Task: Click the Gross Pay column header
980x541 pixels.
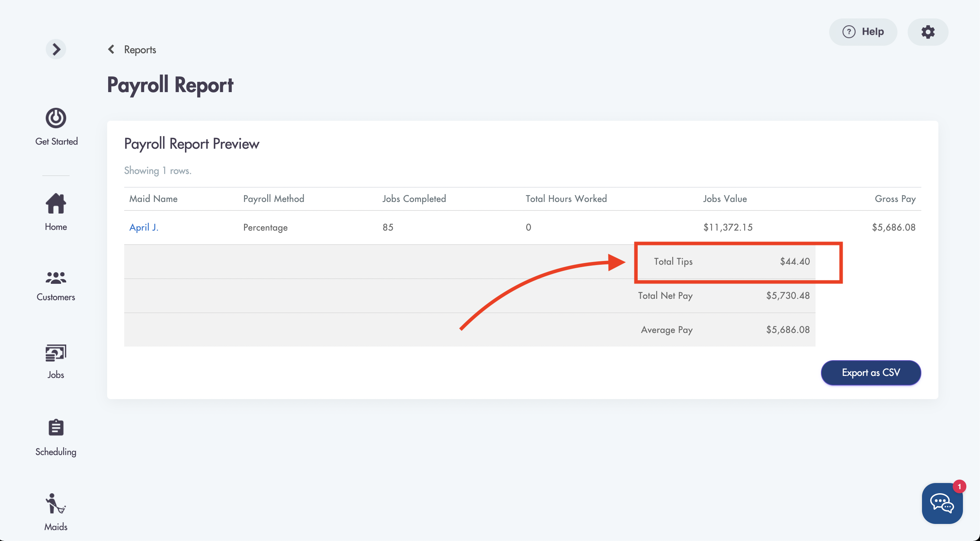Action: coord(895,199)
